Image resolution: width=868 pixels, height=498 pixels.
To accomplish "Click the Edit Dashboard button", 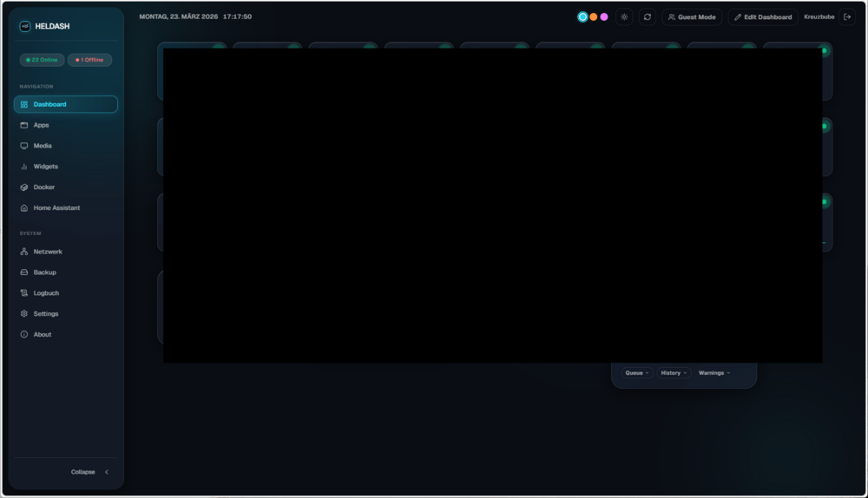I will click(x=763, y=17).
